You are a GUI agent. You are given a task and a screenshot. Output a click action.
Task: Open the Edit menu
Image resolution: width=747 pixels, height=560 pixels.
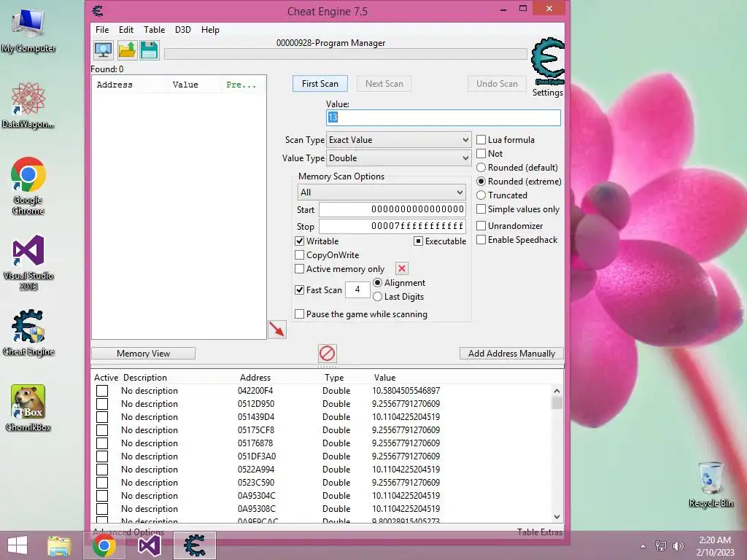tap(125, 29)
